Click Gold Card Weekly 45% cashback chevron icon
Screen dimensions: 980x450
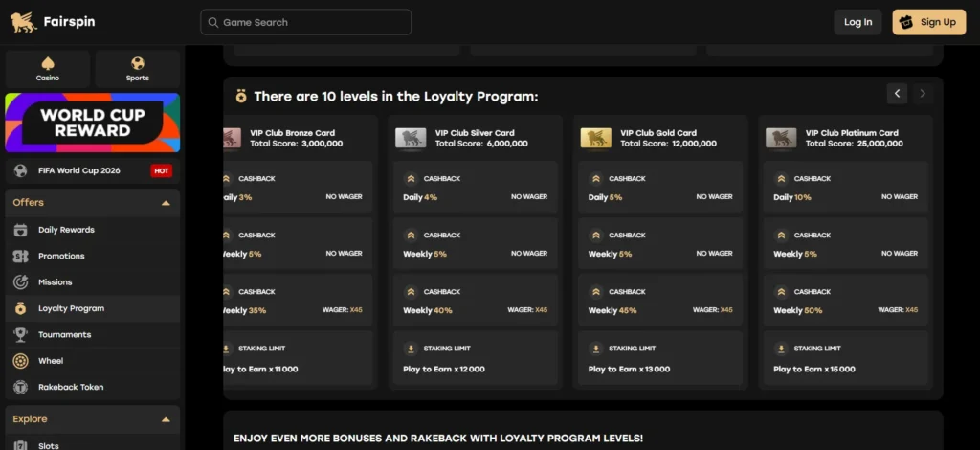click(x=596, y=292)
